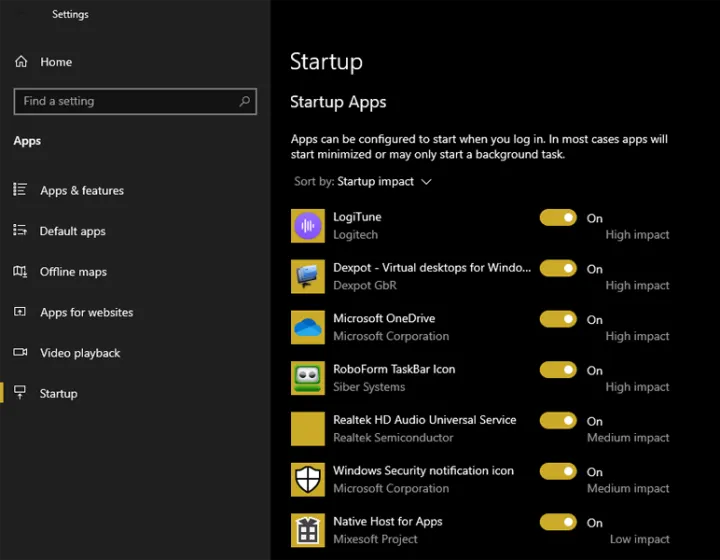The width and height of the screenshot is (720, 560).
Task: Select Default apps in sidebar
Action: coord(72,231)
